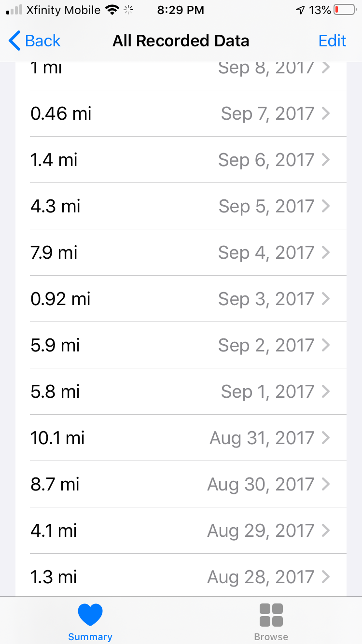Viewport: 362px width, 644px height.
Task: Tap the cellular signal bars icon
Action: 14,10
